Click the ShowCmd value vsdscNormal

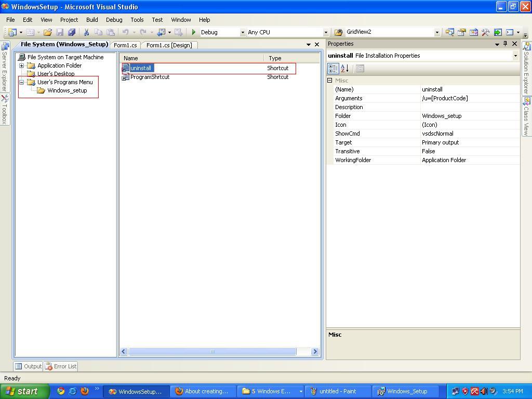pyautogui.click(x=437, y=134)
